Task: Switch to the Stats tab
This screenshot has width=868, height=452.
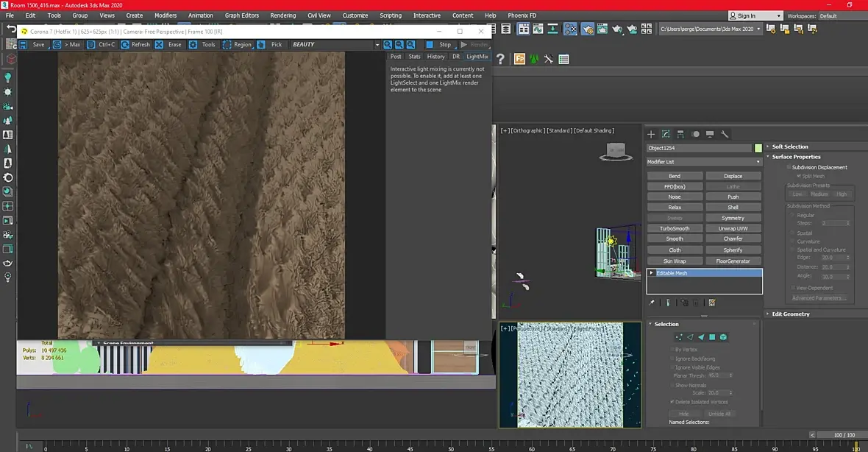Action: (x=414, y=57)
